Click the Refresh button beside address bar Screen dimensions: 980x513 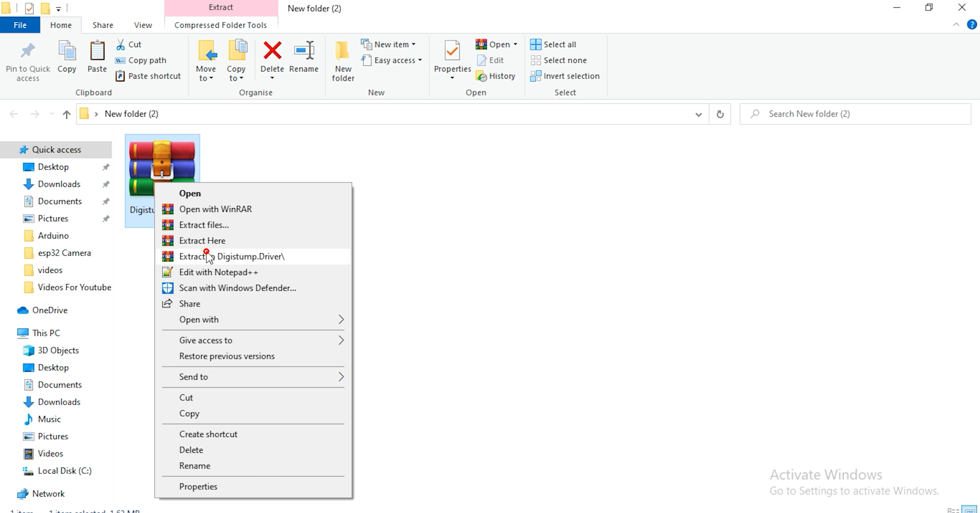click(720, 114)
